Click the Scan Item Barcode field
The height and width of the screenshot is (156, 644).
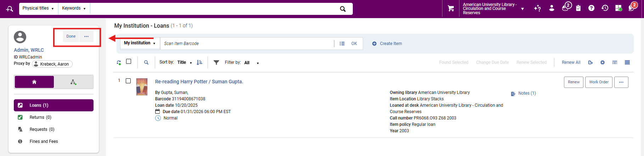point(247,44)
